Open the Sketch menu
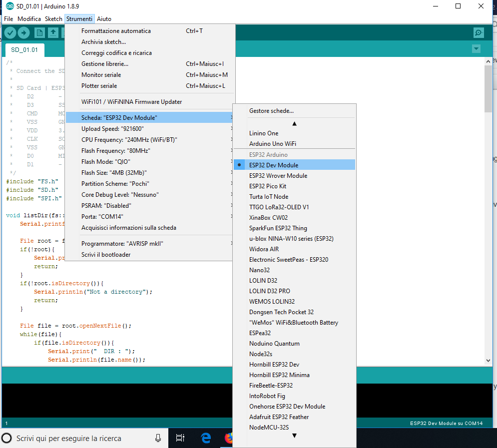 coord(53,18)
